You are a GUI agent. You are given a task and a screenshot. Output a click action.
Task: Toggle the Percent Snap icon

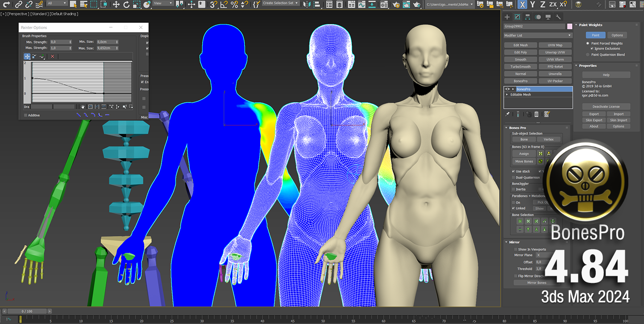click(234, 4)
